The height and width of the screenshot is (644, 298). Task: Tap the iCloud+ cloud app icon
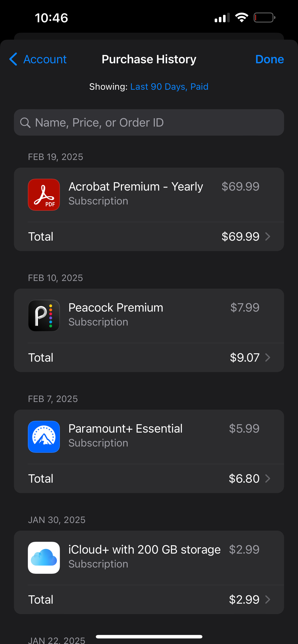tap(44, 558)
